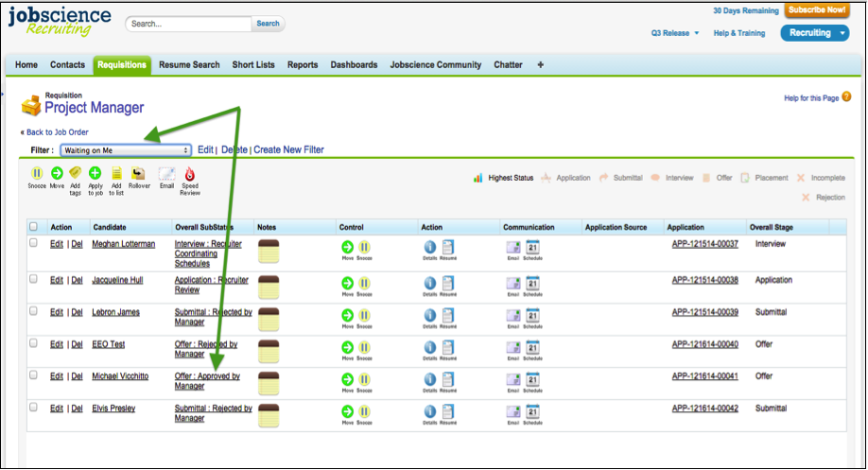
Task: Click the Search button
Action: click(x=268, y=24)
